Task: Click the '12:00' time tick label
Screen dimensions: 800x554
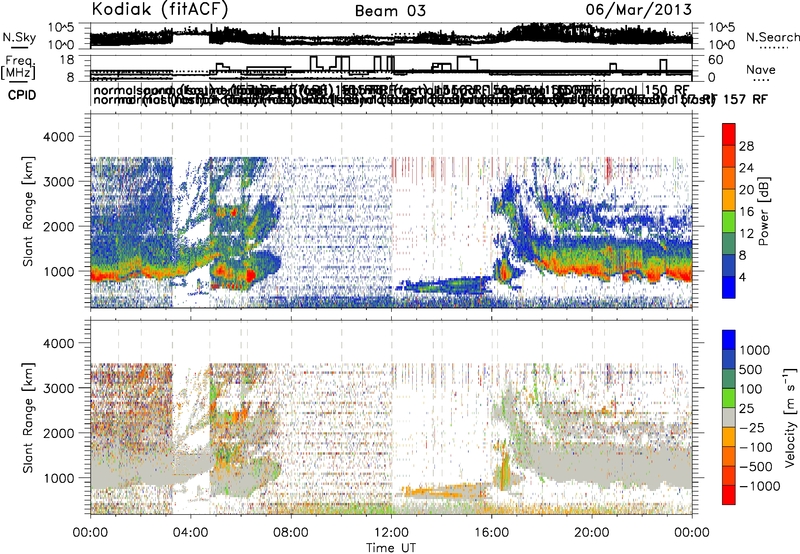Action: pos(391,532)
